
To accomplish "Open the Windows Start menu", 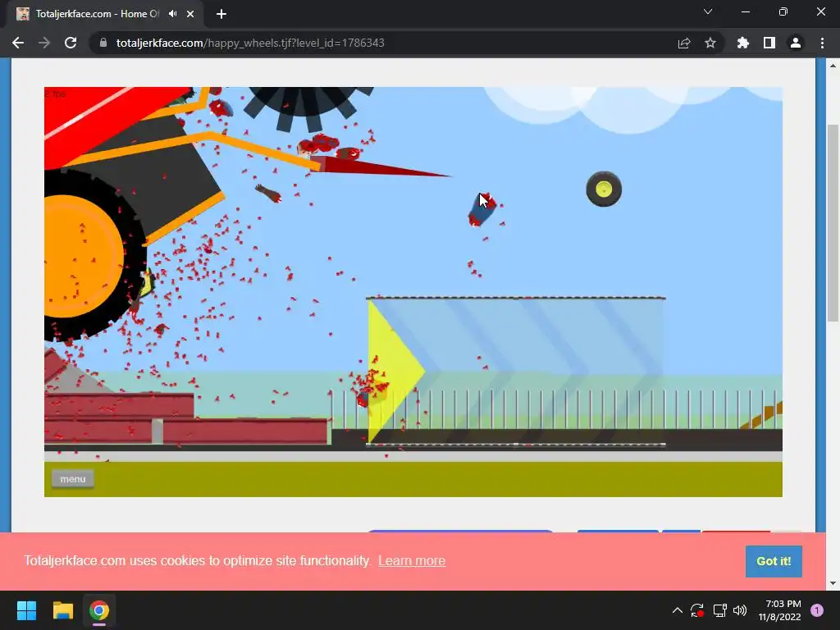I will pyautogui.click(x=26, y=610).
